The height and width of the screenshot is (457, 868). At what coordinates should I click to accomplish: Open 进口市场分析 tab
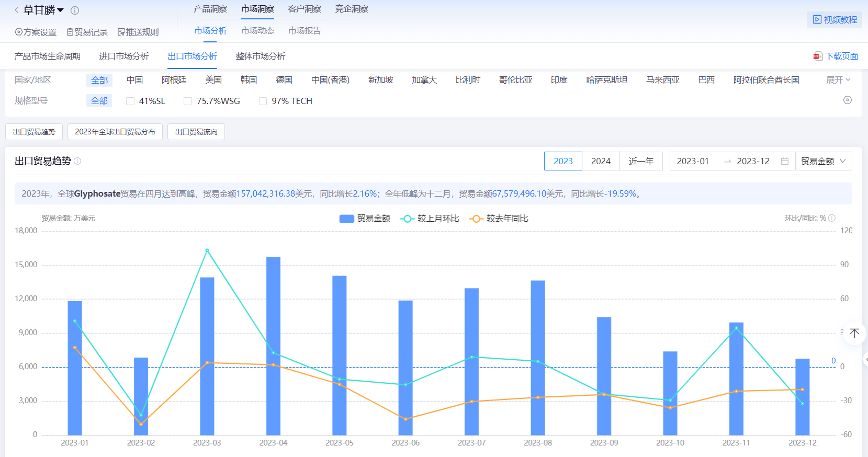click(x=124, y=56)
